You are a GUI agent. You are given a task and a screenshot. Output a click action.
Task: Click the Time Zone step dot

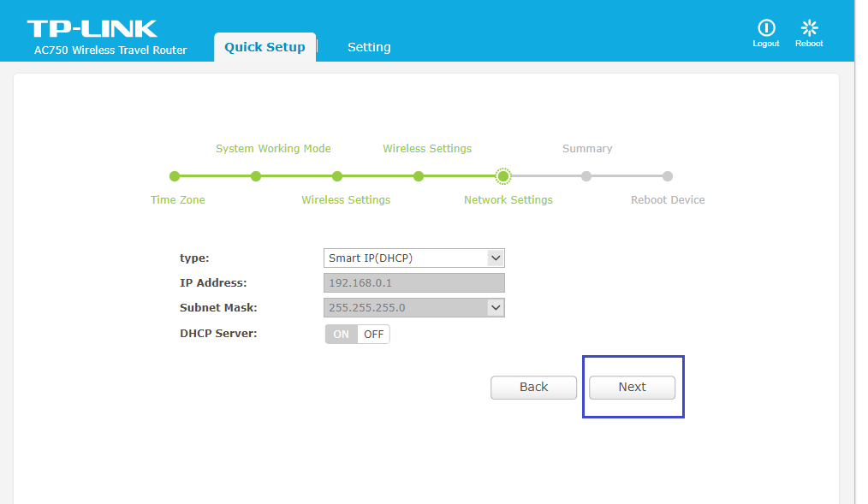coord(175,176)
